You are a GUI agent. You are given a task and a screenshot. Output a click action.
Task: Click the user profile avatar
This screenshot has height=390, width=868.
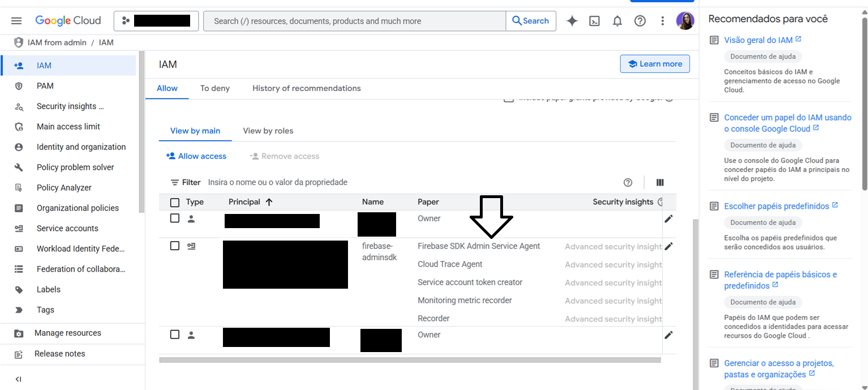click(x=685, y=21)
